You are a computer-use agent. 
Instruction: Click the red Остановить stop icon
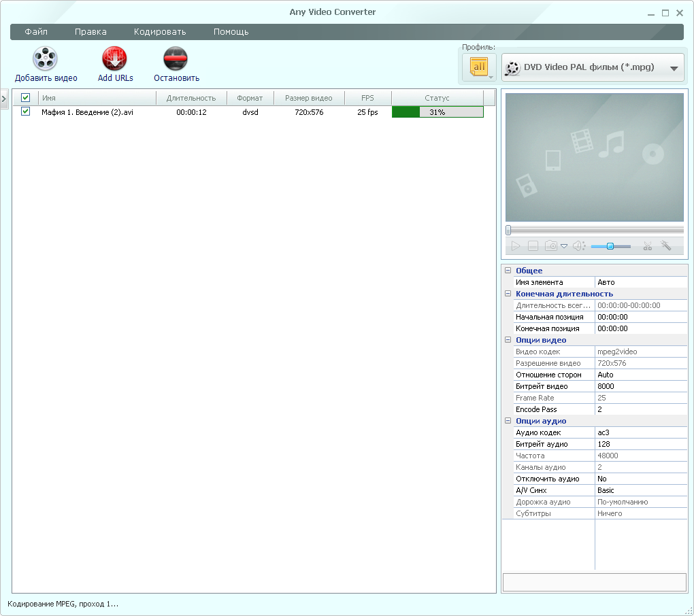pyautogui.click(x=176, y=59)
